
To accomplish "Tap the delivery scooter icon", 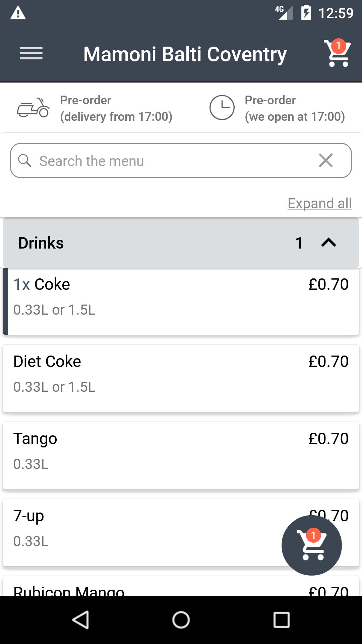I will [33, 108].
